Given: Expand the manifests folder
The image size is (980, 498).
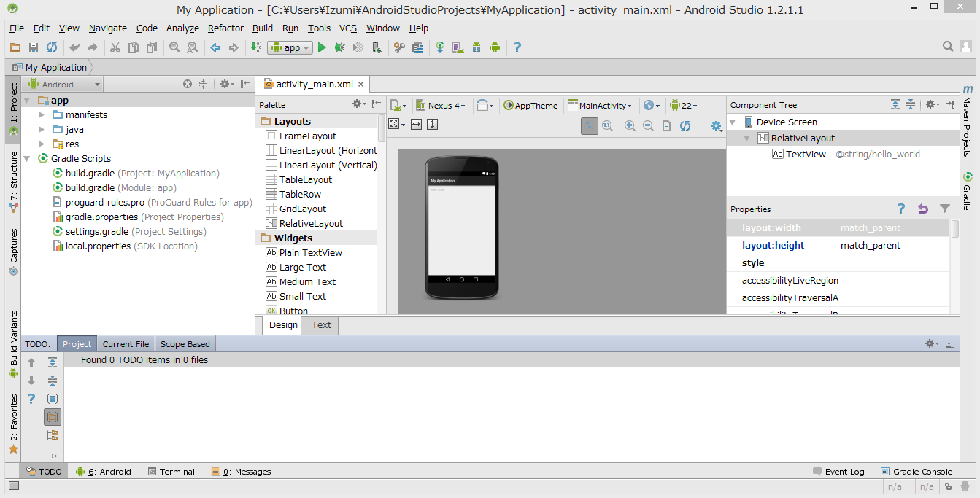Looking at the screenshot, I should coord(42,114).
